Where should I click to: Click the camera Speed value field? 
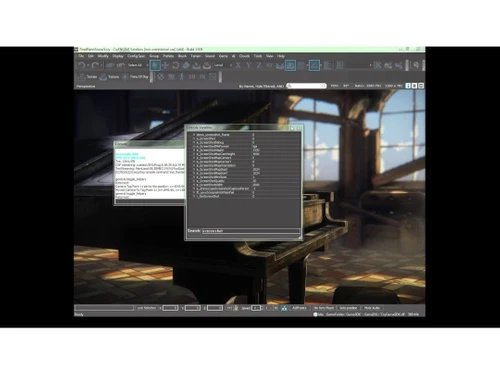[x=256, y=308]
